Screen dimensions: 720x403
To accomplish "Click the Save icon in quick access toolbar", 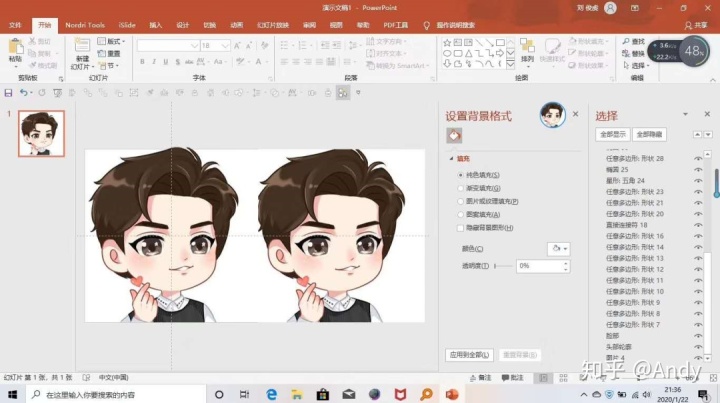I will (x=8, y=93).
